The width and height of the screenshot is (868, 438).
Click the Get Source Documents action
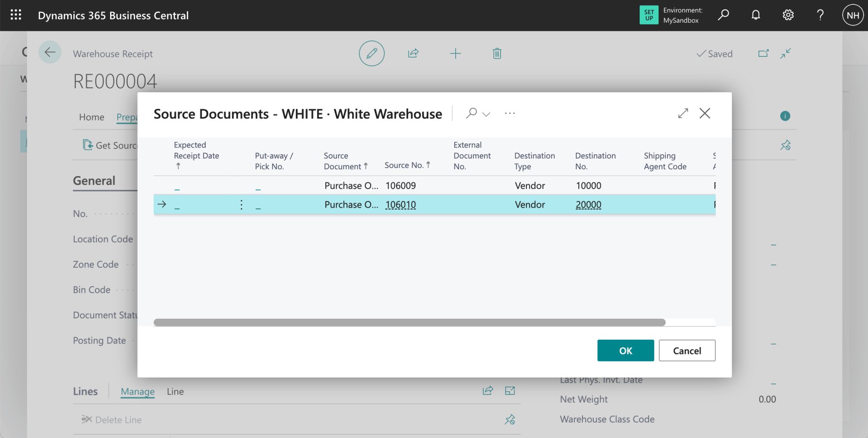tap(110, 145)
